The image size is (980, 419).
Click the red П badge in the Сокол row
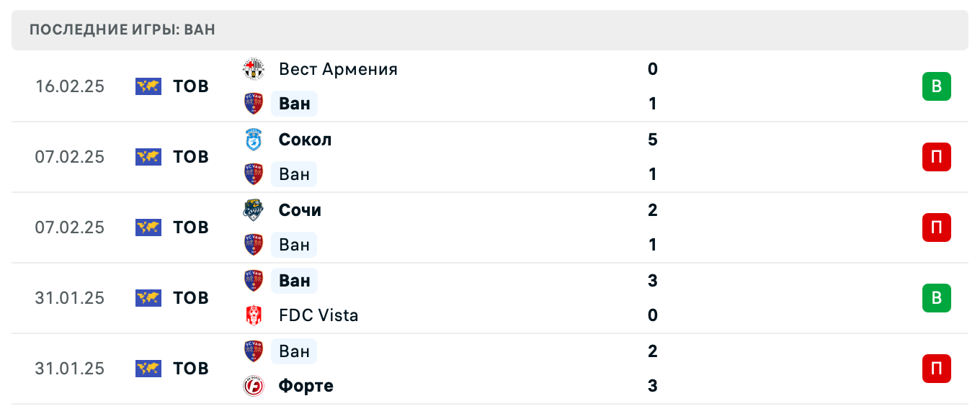pos(936,156)
